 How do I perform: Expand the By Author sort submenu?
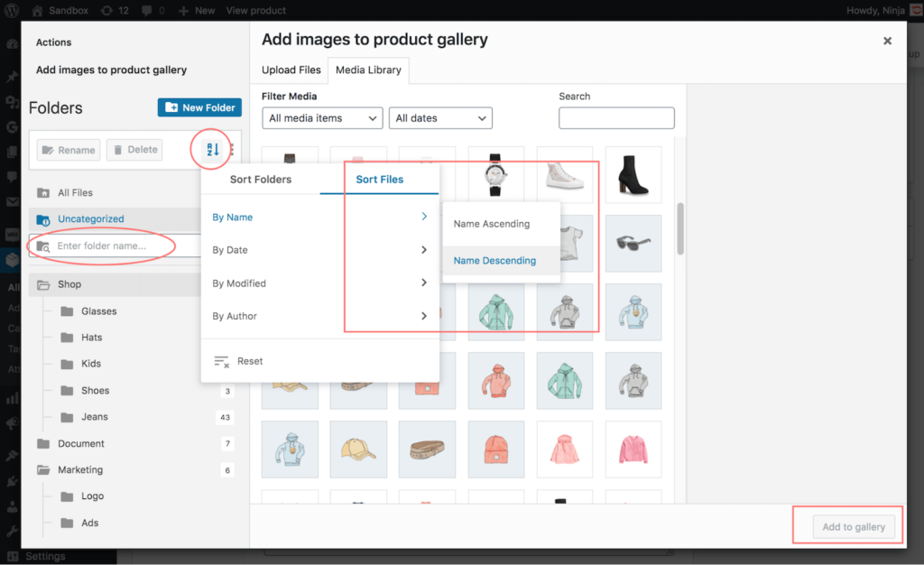(319, 316)
